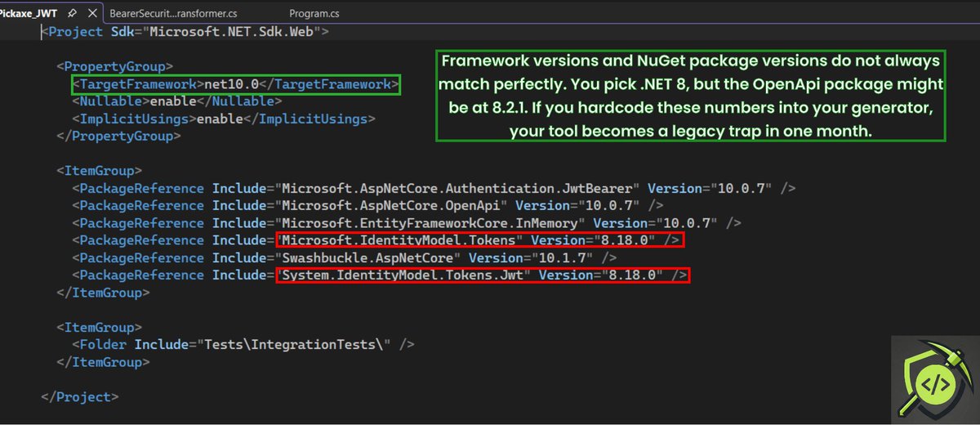The image size is (980, 425).
Task: Click the closing PropertyGroup tag
Action: (x=118, y=136)
